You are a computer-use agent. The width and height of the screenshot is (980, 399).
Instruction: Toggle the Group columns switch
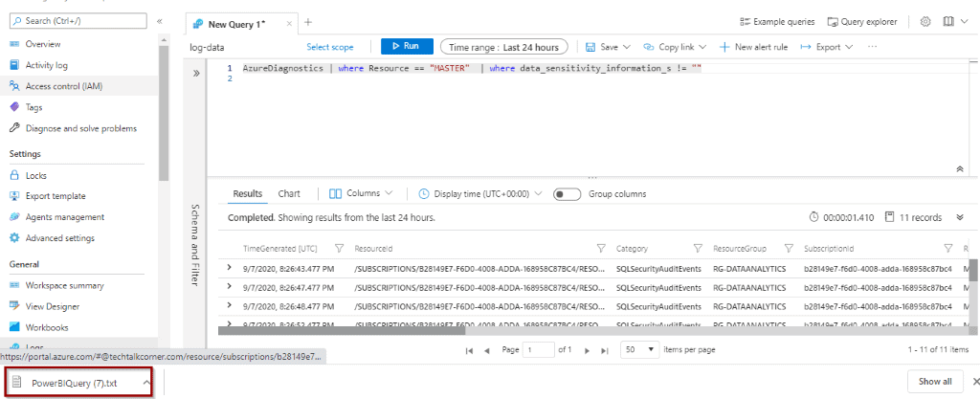[x=567, y=194]
